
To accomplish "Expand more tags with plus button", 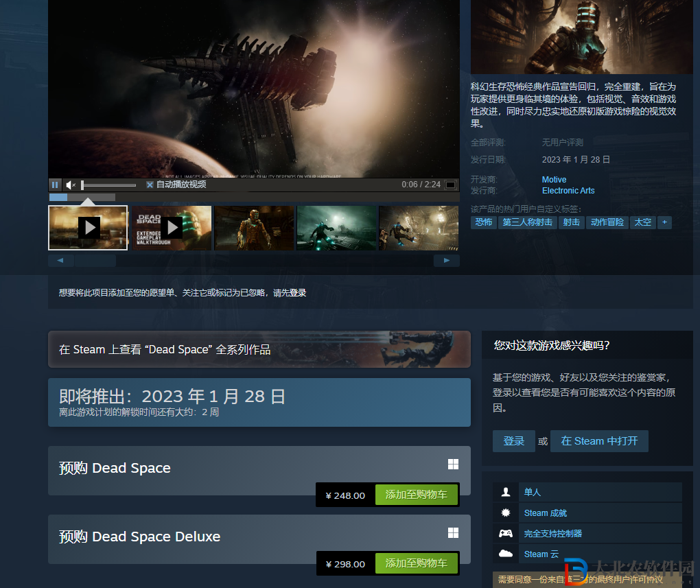I will pyautogui.click(x=664, y=222).
